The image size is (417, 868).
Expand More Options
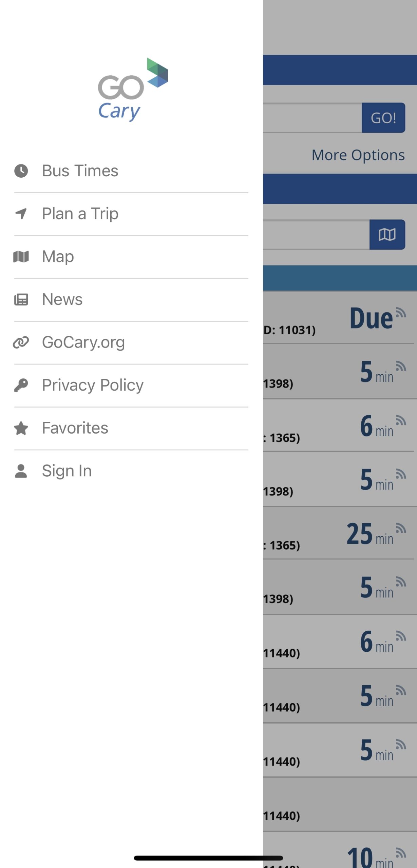358,155
